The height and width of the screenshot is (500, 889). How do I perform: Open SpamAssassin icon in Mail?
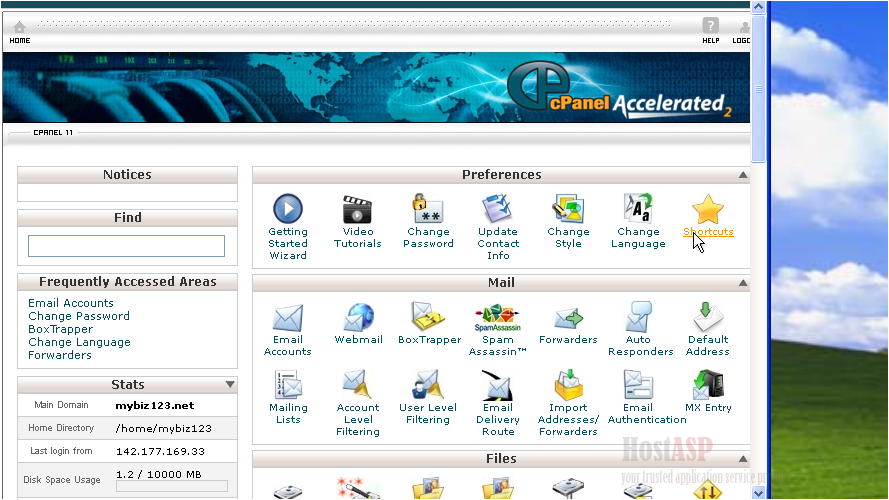click(x=498, y=319)
